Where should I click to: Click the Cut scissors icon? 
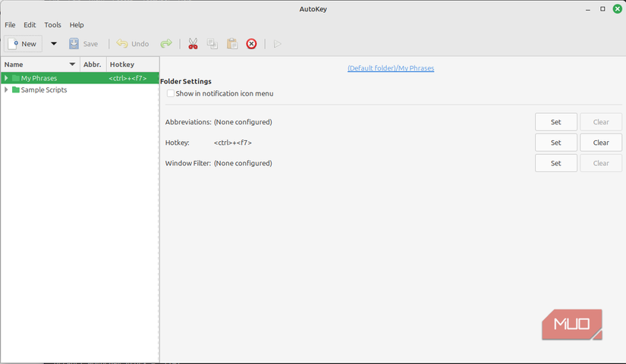pyautogui.click(x=193, y=43)
